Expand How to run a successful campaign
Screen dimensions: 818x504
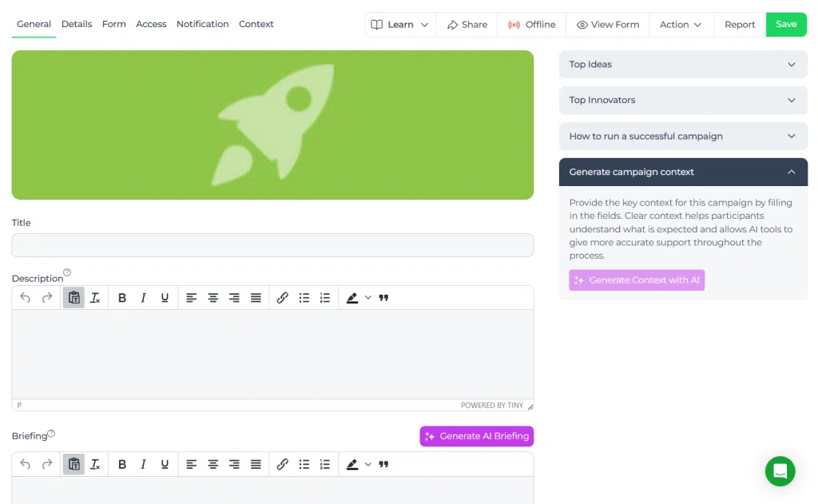click(x=683, y=136)
